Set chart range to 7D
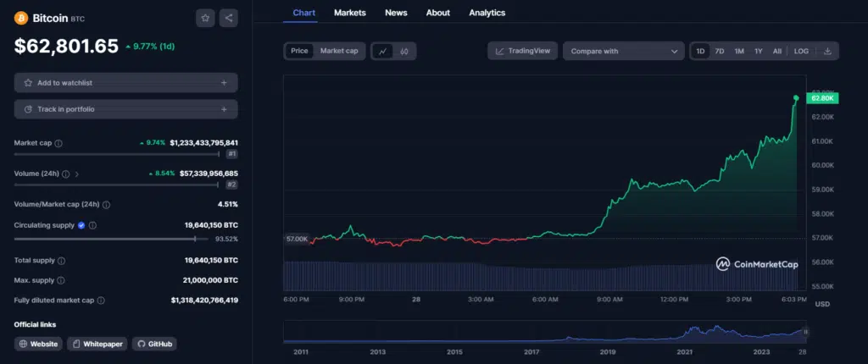 tap(720, 51)
